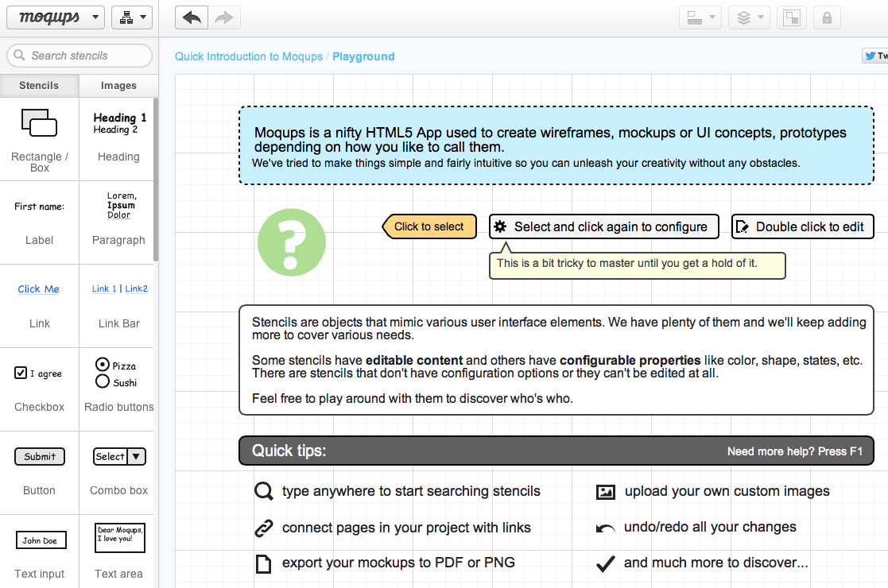Click the checkmark icon in tips

coord(606,563)
